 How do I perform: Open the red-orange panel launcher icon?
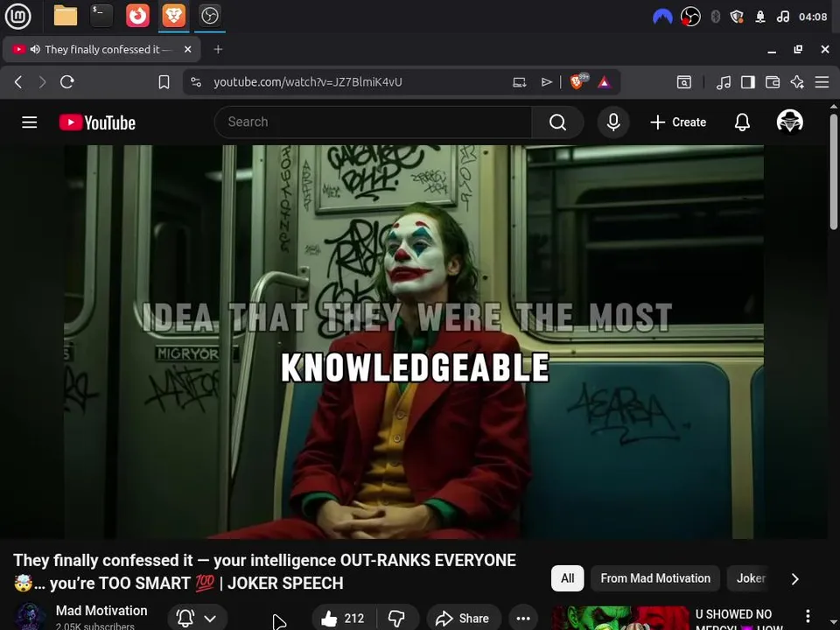tap(137, 16)
